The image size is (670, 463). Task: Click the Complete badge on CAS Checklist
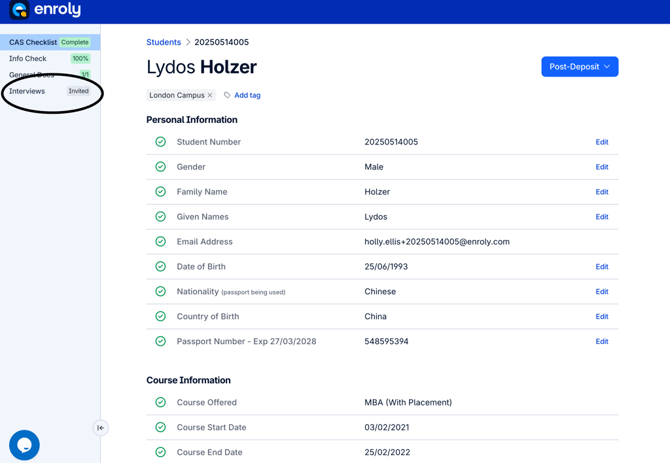pos(75,42)
